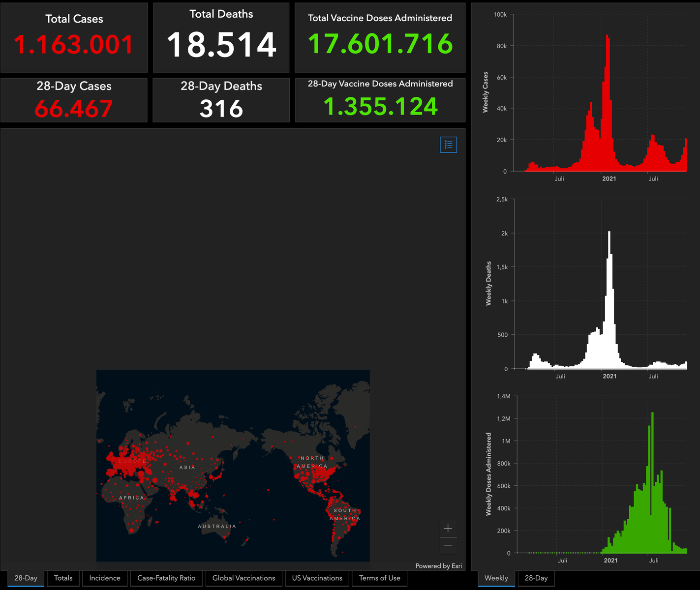Open the Global Vaccinations tab
Screen dimensions: 700x590
243,578
